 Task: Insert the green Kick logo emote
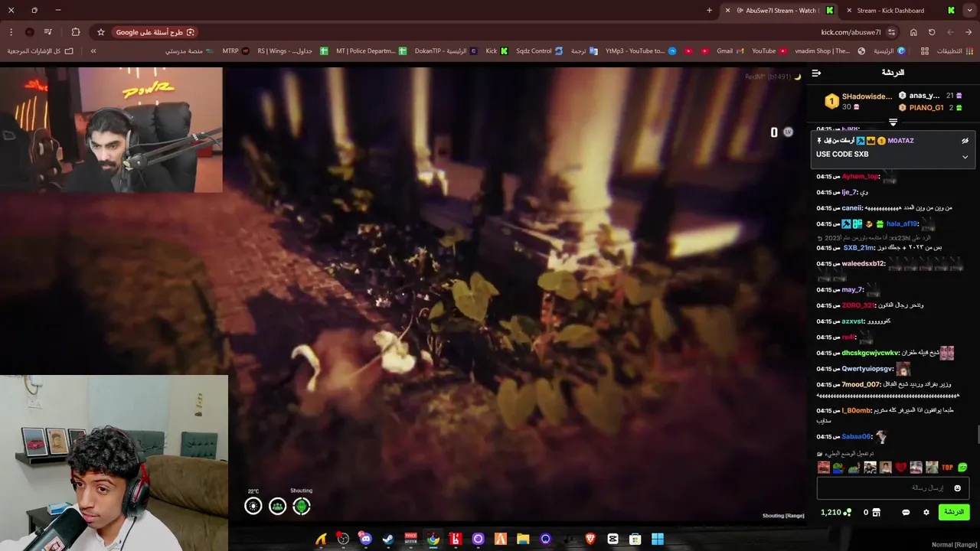pos(962,468)
